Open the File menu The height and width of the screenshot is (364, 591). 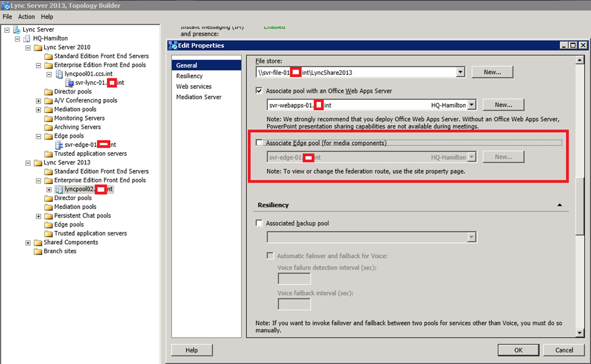7,17
